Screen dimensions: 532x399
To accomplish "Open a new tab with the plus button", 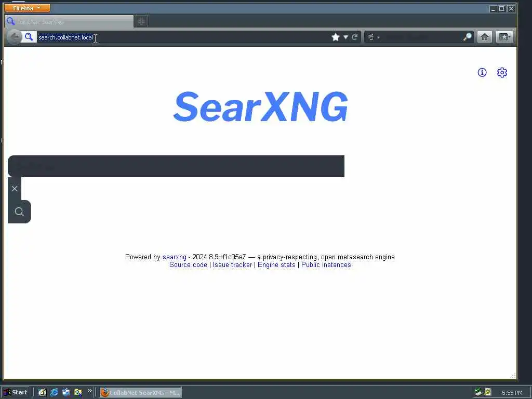I will (x=141, y=22).
